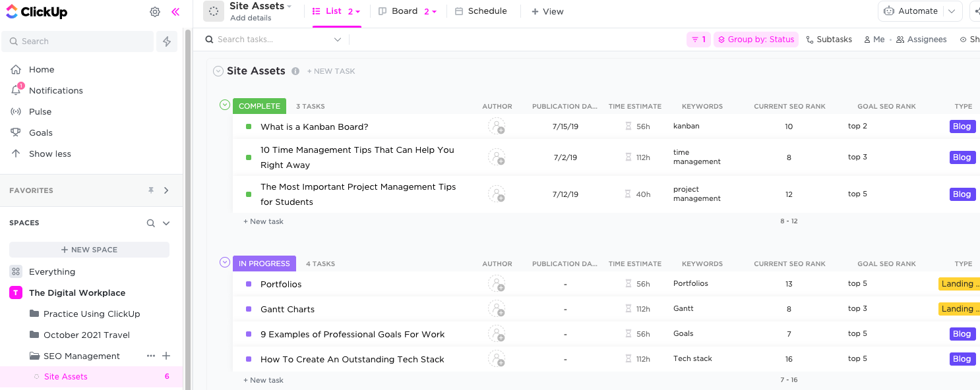Collapse the In Progress status group

225,262
